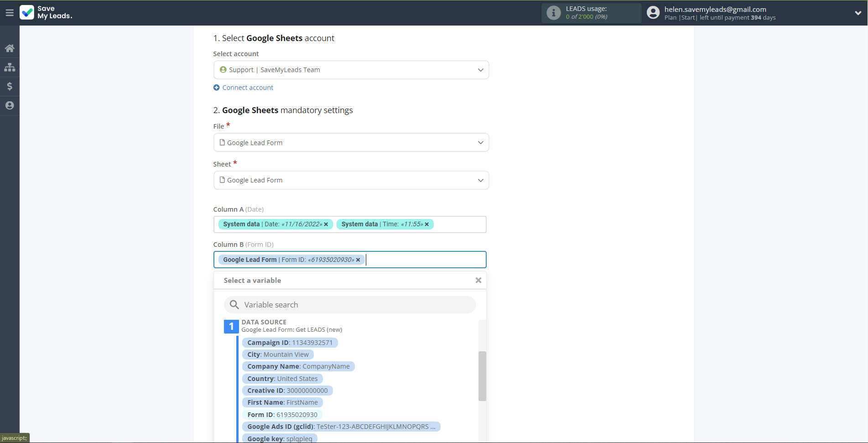Select the First Name variable
868x443 pixels.
(282, 402)
